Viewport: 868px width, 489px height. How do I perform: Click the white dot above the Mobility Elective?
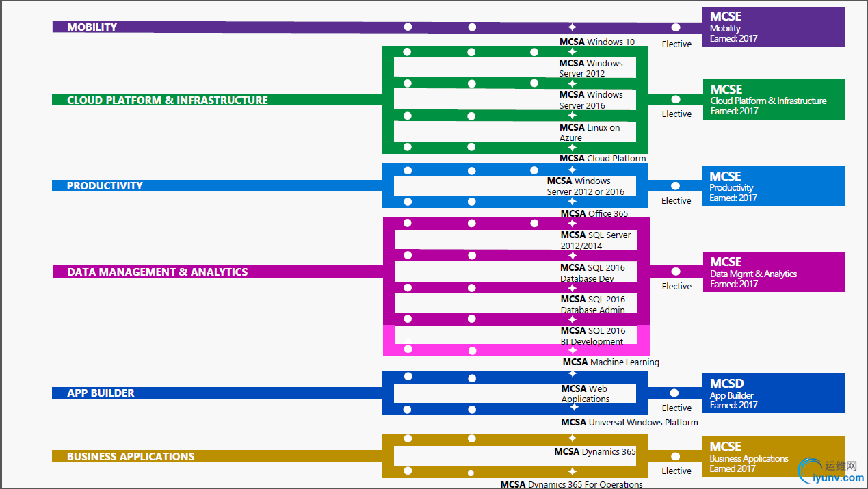[x=676, y=27]
